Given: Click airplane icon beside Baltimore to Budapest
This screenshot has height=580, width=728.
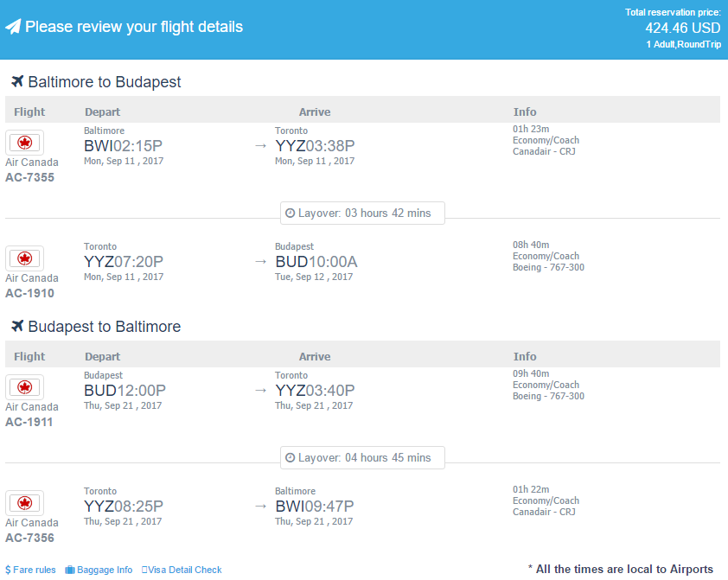Looking at the screenshot, I should (x=17, y=81).
